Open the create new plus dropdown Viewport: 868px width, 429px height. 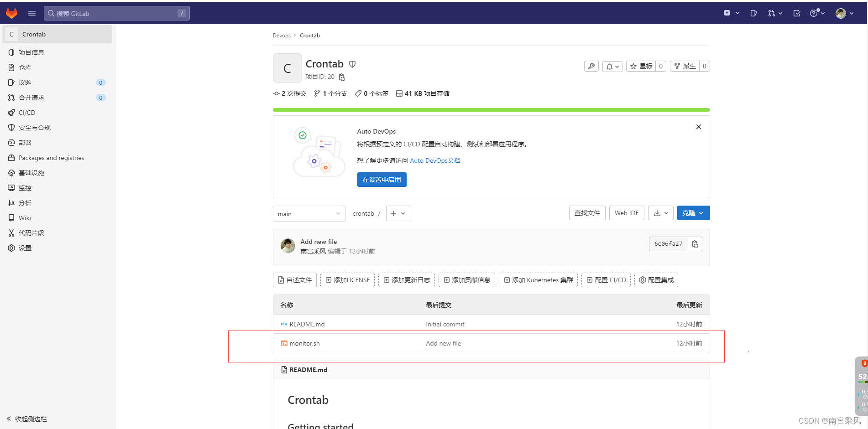point(732,13)
